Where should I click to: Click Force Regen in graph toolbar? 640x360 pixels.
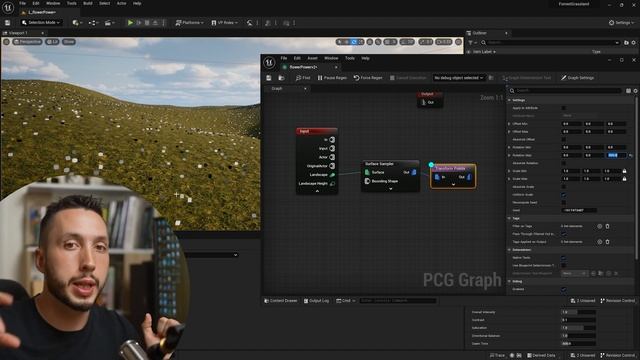(x=368, y=78)
